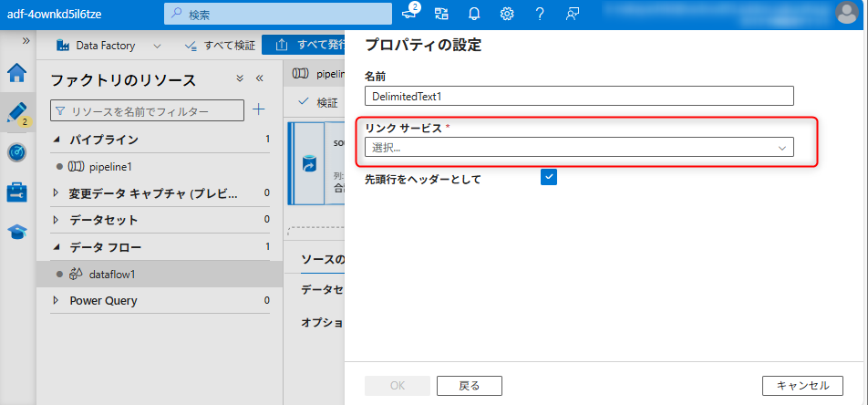The width and height of the screenshot is (868, 405).
Task: Select pipeline1 in the resource tree
Action: pos(110,167)
